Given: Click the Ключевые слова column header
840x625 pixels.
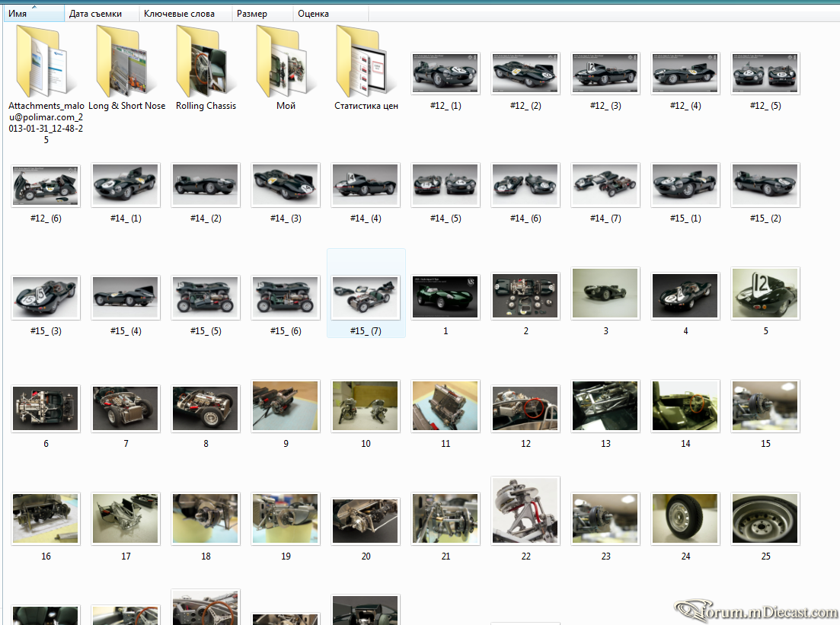Looking at the screenshot, I should click(x=186, y=14).
